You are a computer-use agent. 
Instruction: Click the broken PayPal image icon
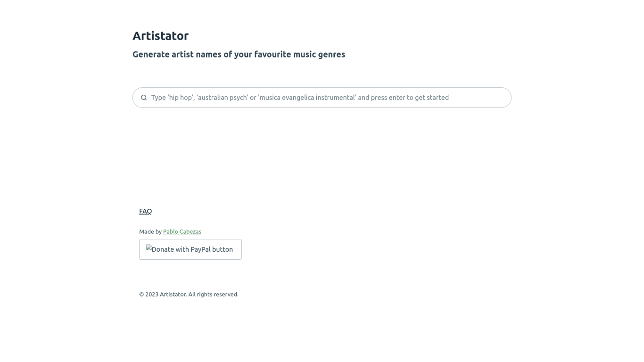(149, 248)
